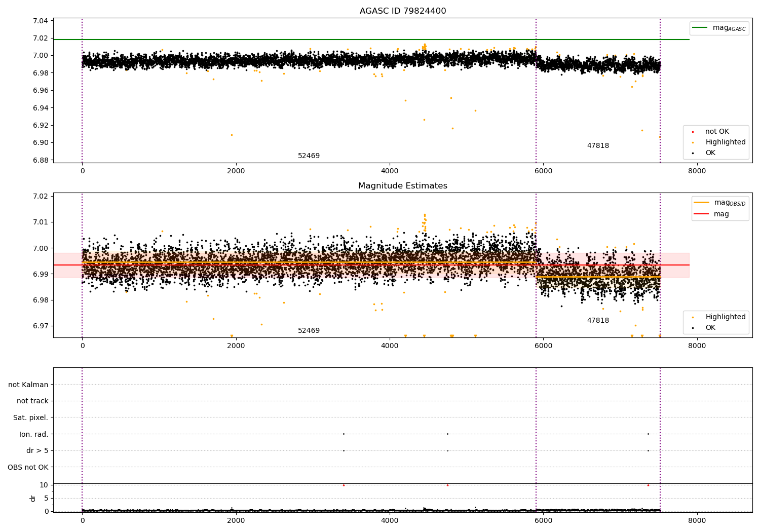Click the 7.04 tick label on top plot

pos(40,21)
